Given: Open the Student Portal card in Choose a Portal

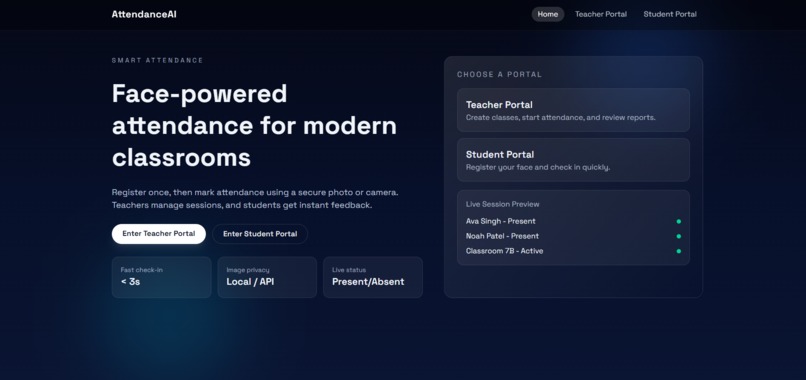Looking at the screenshot, I should [x=573, y=160].
